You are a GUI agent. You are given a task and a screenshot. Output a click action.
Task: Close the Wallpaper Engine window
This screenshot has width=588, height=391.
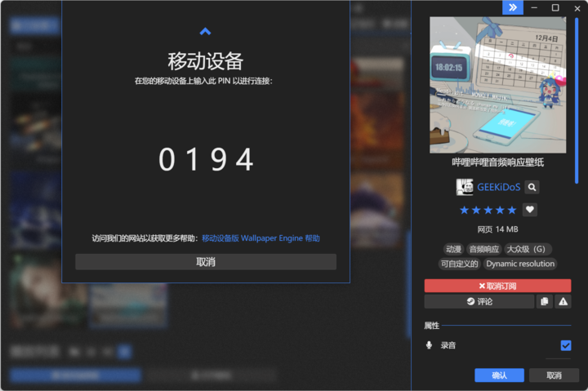pyautogui.click(x=577, y=8)
